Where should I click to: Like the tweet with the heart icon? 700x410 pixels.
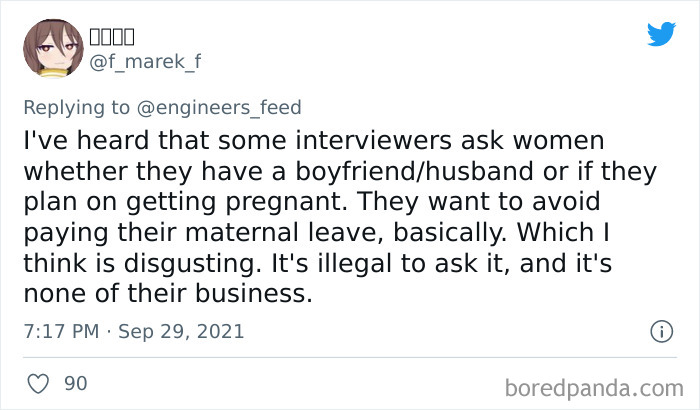click(39, 383)
